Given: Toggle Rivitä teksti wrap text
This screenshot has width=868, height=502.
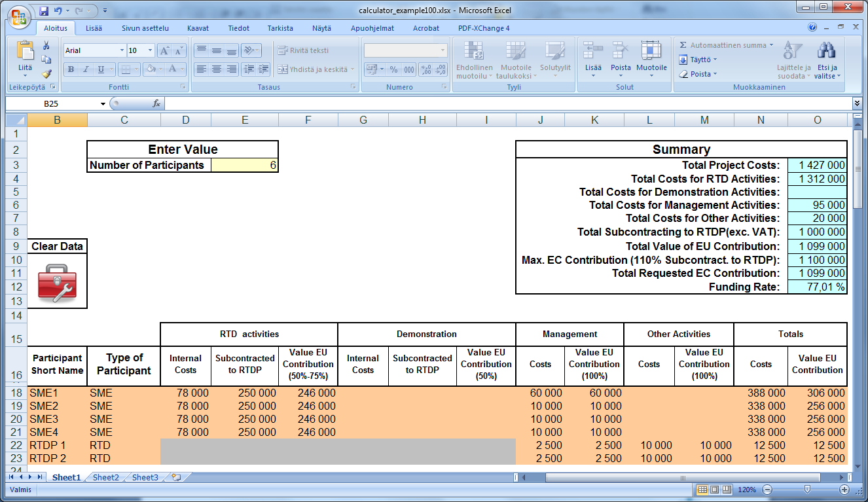Looking at the screenshot, I should [x=302, y=50].
